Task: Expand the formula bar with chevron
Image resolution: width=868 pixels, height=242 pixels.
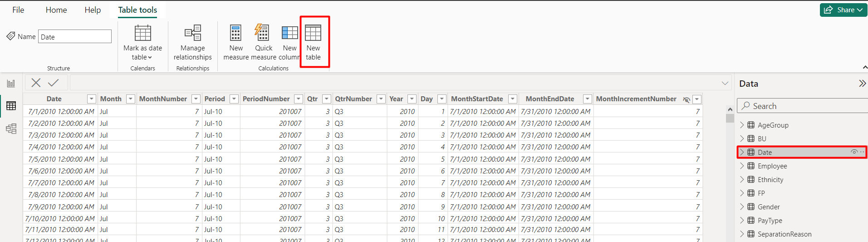Action: pos(725,83)
